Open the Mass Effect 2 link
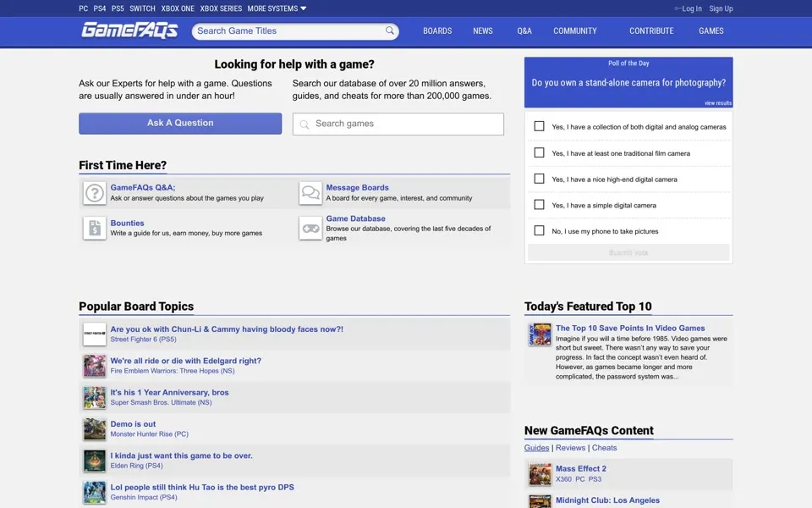Screen dimensions: 812x508 [x=581, y=468]
